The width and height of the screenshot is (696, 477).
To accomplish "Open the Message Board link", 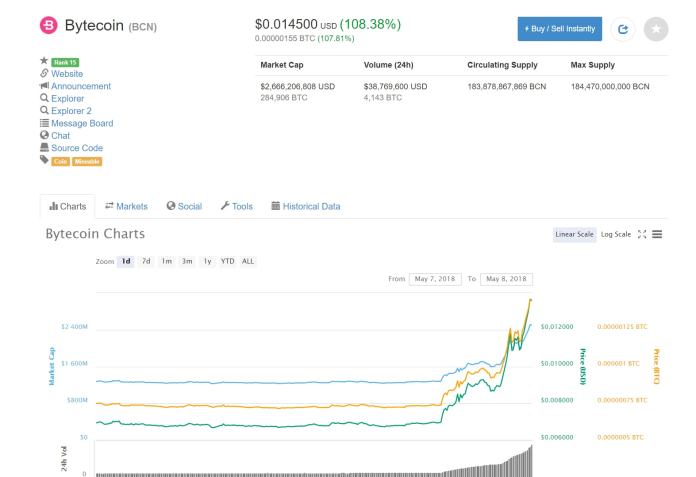I will [82, 123].
